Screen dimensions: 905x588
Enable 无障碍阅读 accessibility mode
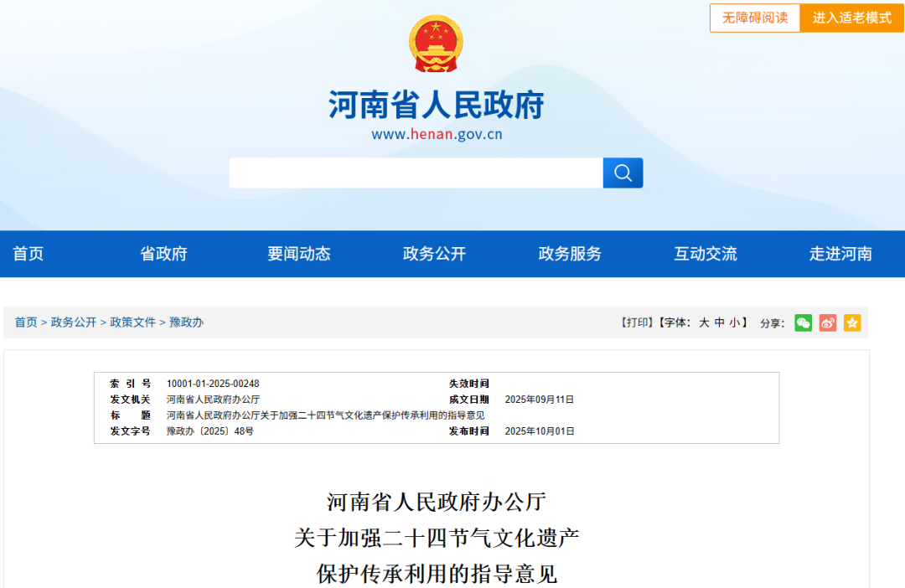[x=755, y=18]
